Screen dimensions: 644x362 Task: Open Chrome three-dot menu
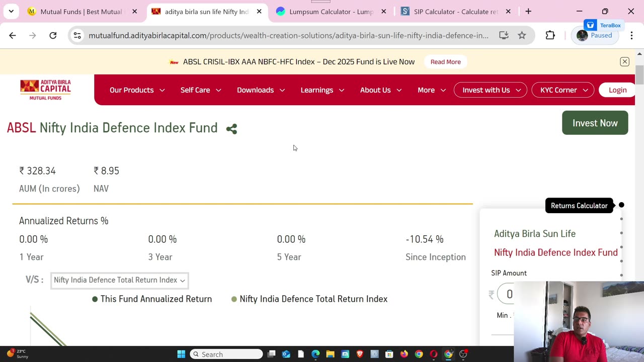[x=631, y=35]
